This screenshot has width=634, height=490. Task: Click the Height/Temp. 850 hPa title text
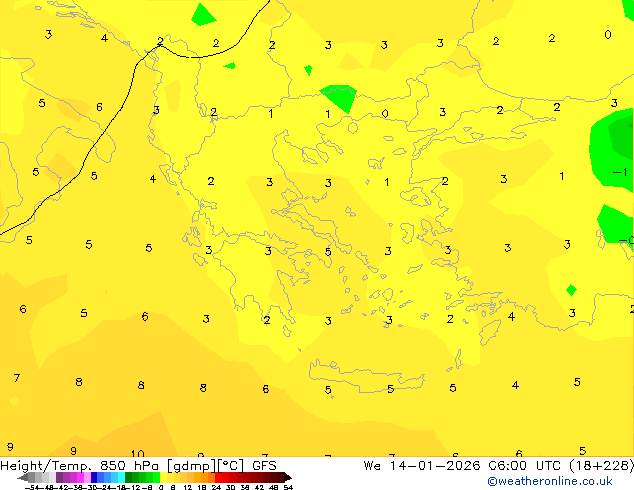(x=80, y=466)
